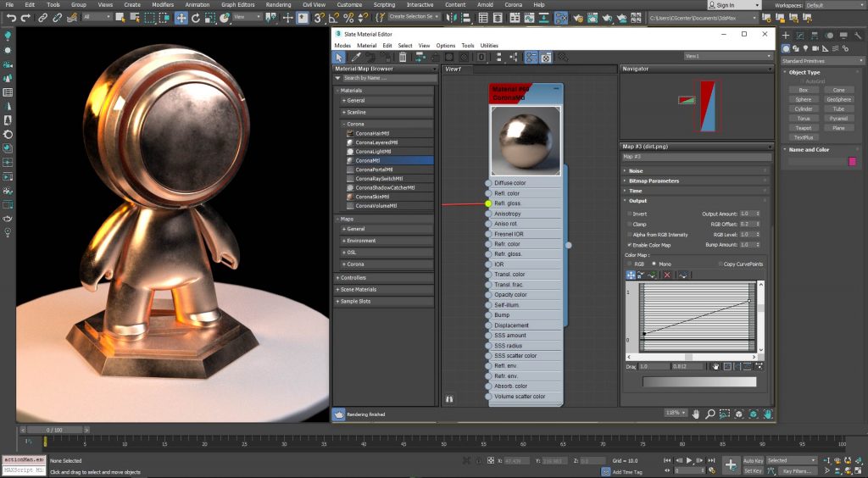This screenshot has width=868, height=478.
Task: Select the RGB color map radio button
Action: [629, 264]
